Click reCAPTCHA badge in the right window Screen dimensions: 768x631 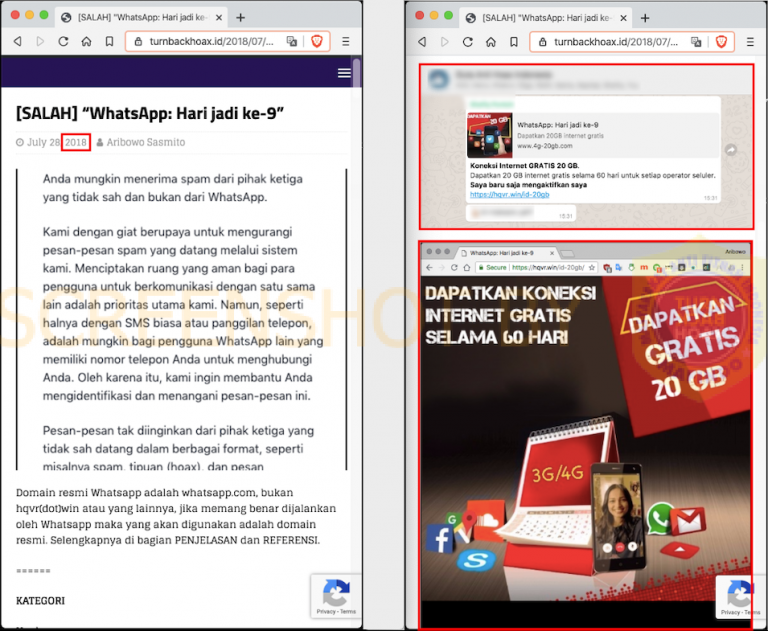click(741, 597)
